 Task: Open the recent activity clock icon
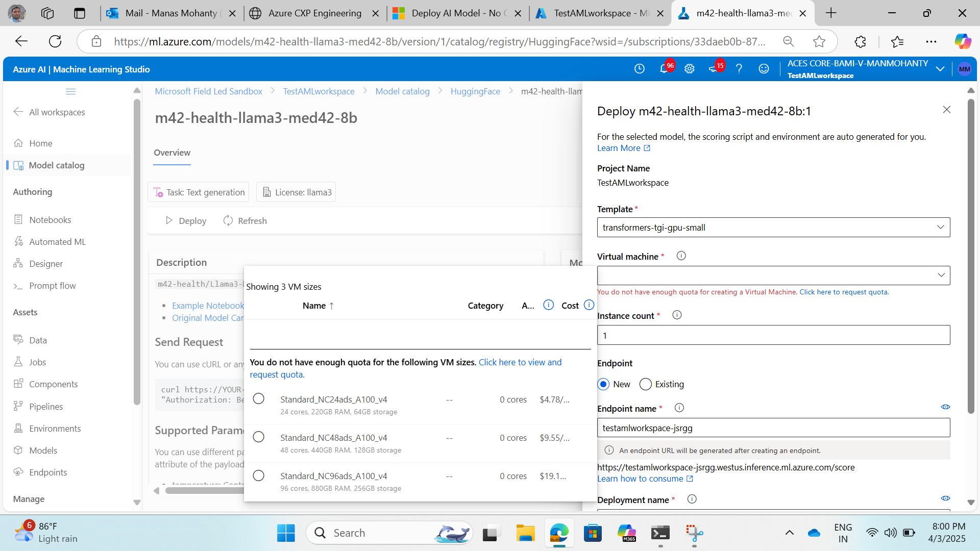tap(639, 69)
